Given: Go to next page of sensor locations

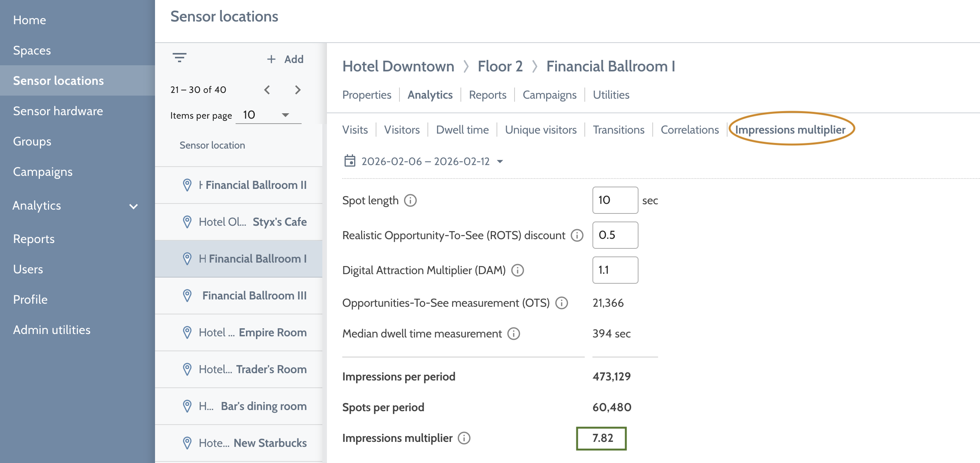Looking at the screenshot, I should point(298,90).
